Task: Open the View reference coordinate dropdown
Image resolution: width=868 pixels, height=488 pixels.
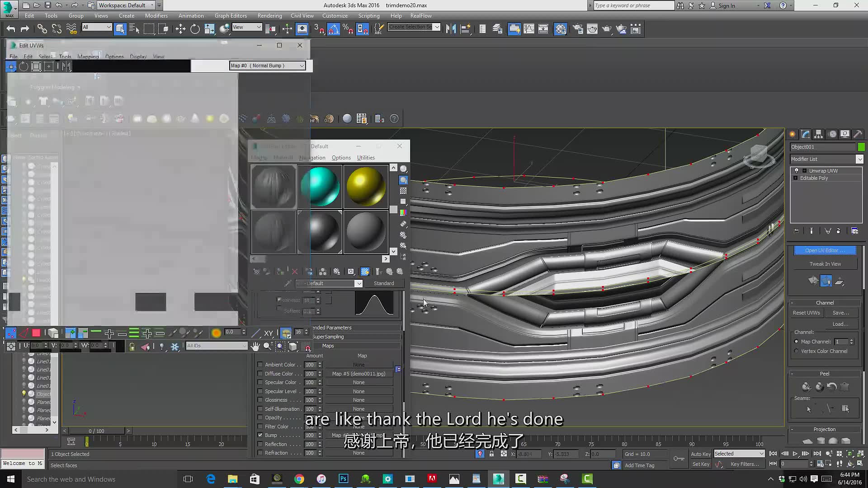Action: pos(247,27)
